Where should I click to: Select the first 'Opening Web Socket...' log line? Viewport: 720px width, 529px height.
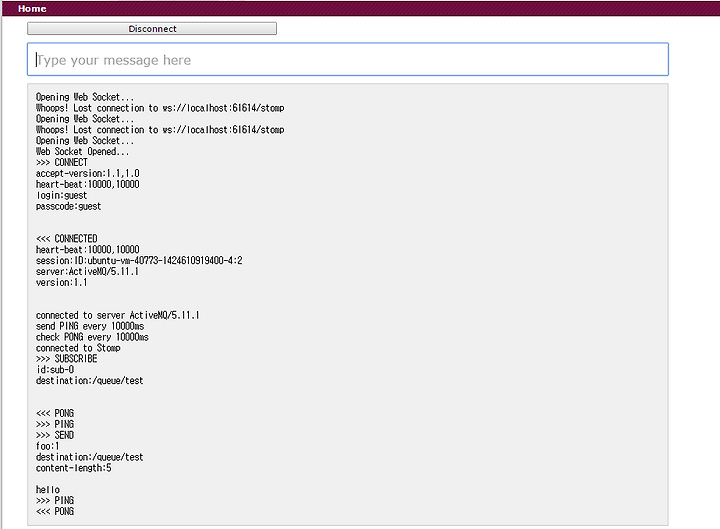85,97
